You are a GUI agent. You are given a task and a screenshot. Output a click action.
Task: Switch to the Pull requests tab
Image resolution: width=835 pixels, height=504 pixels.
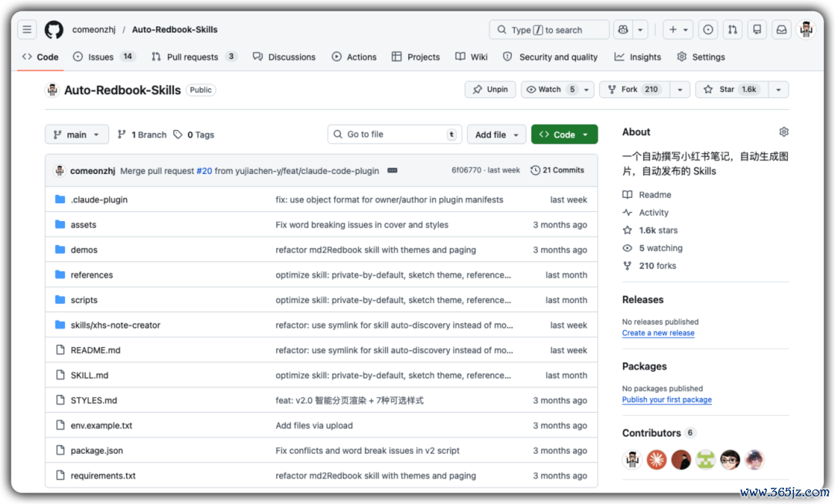[194, 57]
